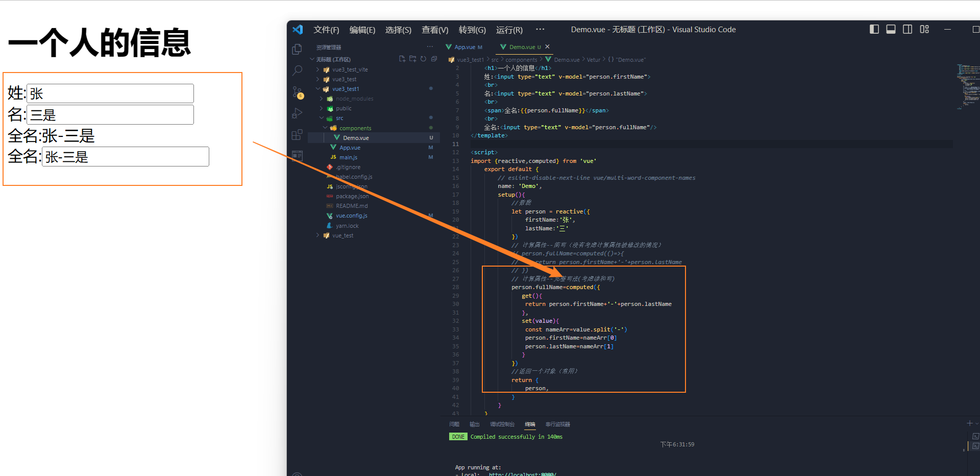
Task: Create a new terminal with the plus icon
Action: (969, 423)
